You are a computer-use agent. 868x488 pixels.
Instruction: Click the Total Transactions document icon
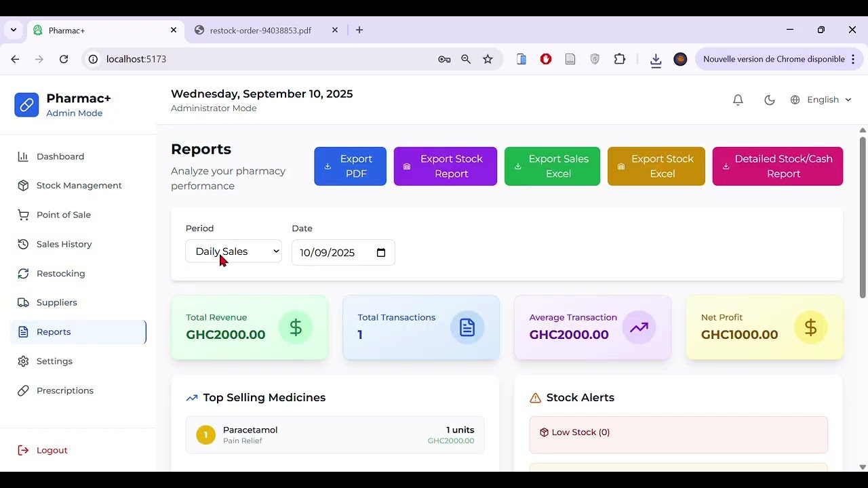pyautogui.click(x=467, y=327)
